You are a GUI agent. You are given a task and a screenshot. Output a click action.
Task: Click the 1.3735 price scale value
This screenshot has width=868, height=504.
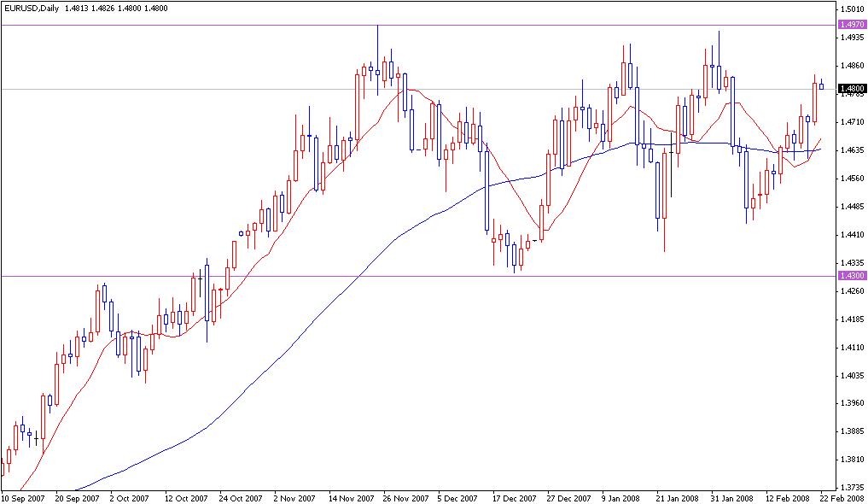(x=853, y=488)
